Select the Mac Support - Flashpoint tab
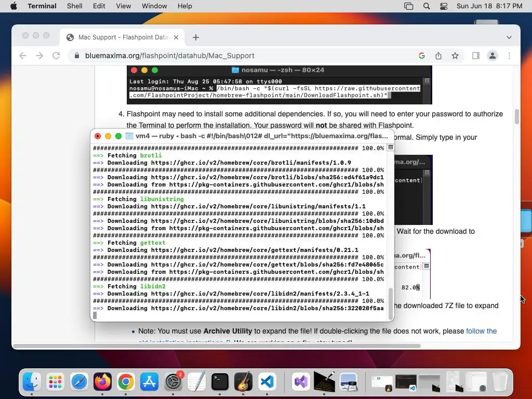The width and height of the screenshot is (532, 399). click(122, 37)
